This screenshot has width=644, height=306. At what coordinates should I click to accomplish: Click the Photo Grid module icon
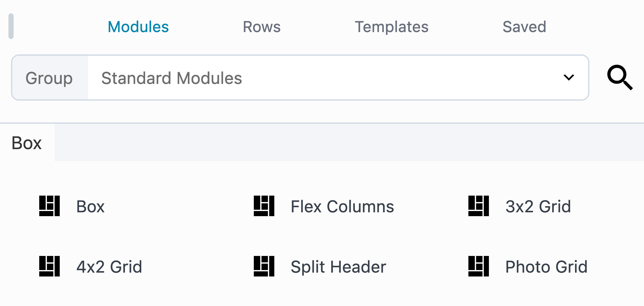click(x=478, y=266)
